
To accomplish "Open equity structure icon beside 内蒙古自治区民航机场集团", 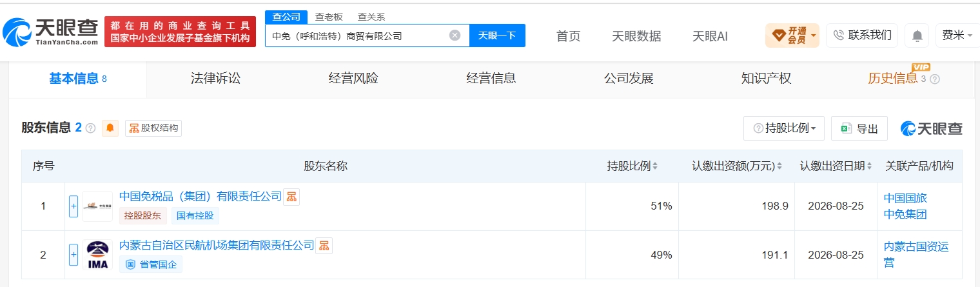I will (324, 245).
